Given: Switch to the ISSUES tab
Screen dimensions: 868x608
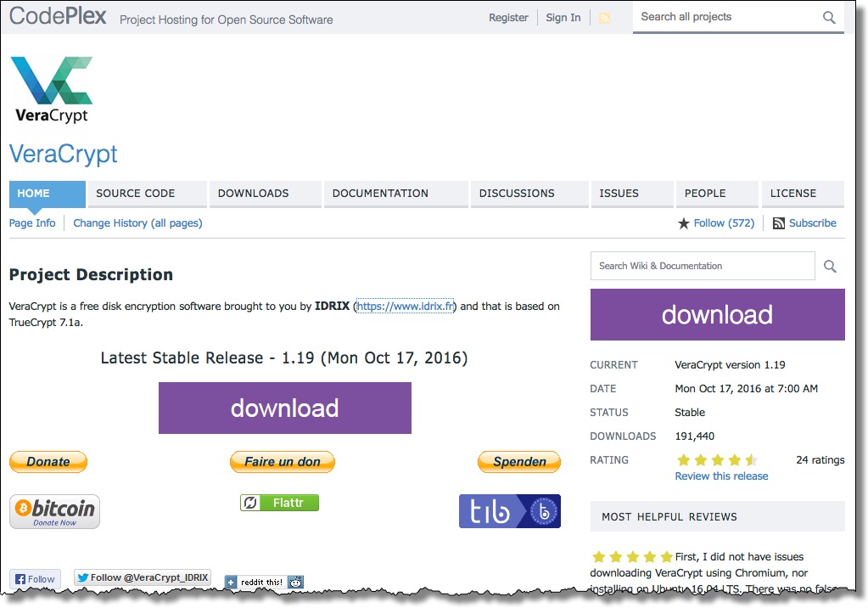Looking at the screenshot, I should coord(619,193).
